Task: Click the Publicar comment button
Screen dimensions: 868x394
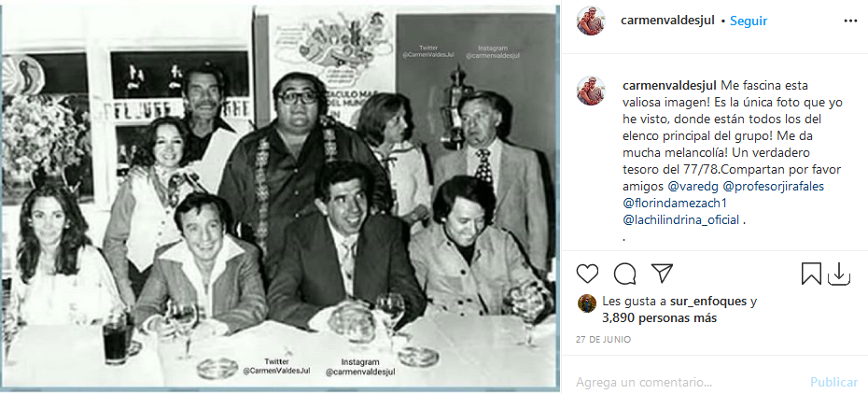Action: click(x=833, y=382)
